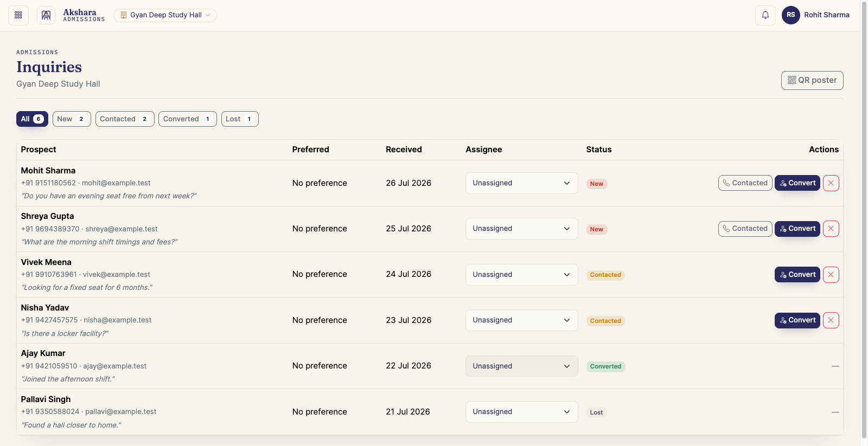Viewport: 868px width, 446px height.
Task: Click the Converted status badge for Ajay Kumar
Action: click(605, 367)
